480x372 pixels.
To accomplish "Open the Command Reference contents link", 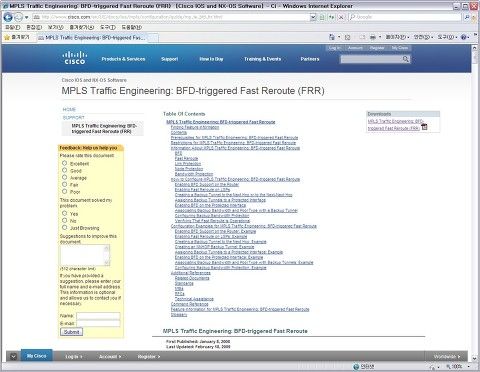I will (x=189, y=304).
